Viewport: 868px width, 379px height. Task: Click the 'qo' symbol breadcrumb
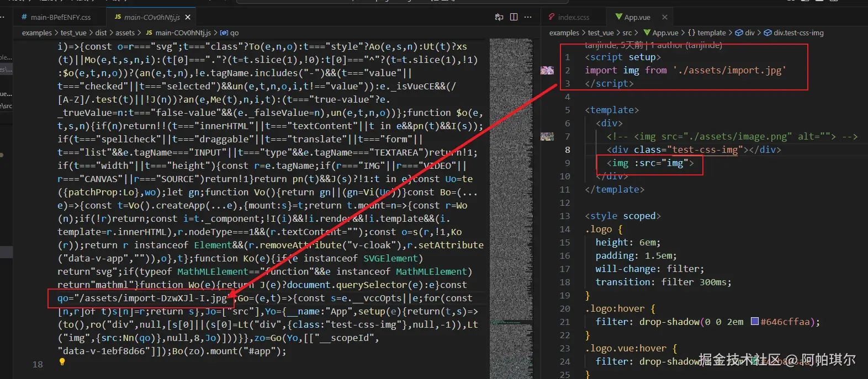coord(230,33)
